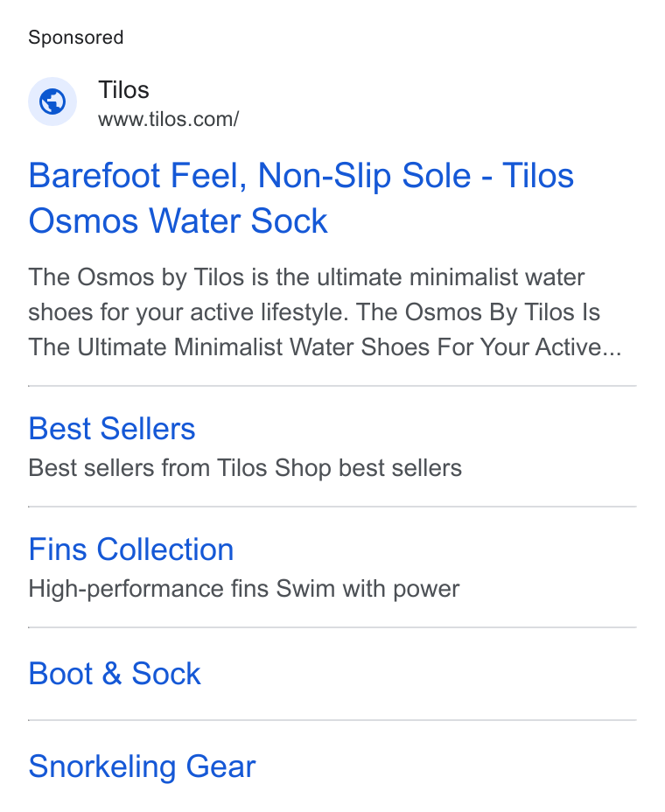This screenshot has height=812, width=665.
Task: Click the word Sellers in Best Sellers link
Action: tap(148, 429)
